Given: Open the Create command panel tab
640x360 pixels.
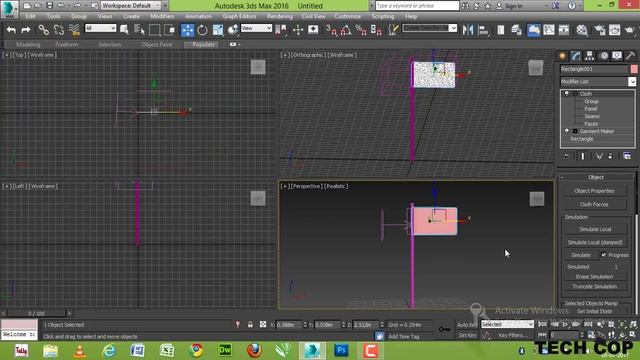Looking at the screenshot, I should [x=562, y=56].
